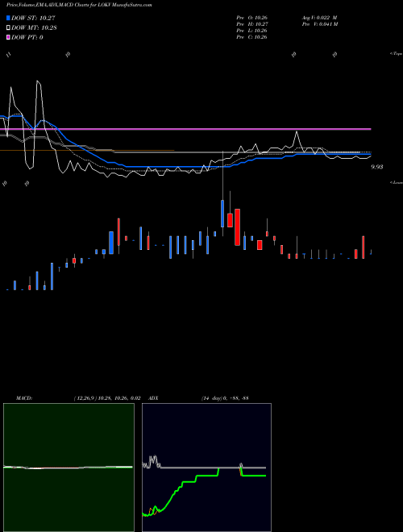The image size is (403, 532).
Task: Click the 9.93 price label on chart
Action: tap(377, 167)
